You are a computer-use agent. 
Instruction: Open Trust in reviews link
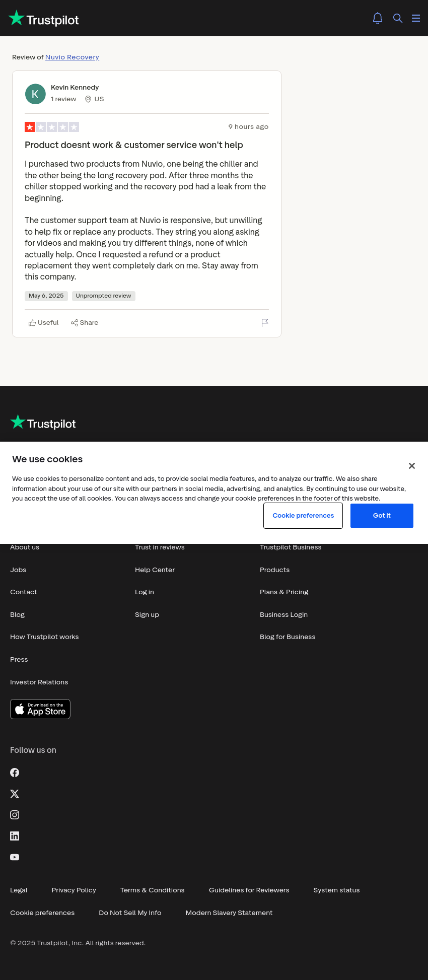tap(160, 547)
